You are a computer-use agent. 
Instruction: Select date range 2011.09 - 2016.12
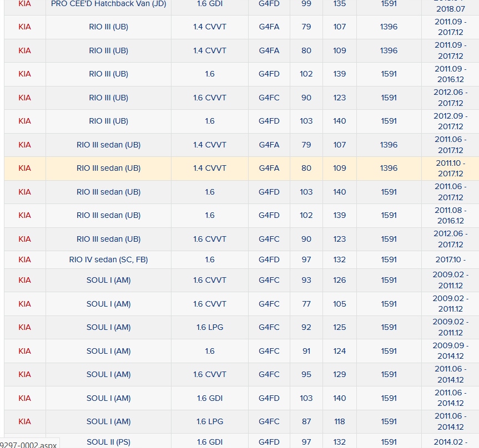450,74
